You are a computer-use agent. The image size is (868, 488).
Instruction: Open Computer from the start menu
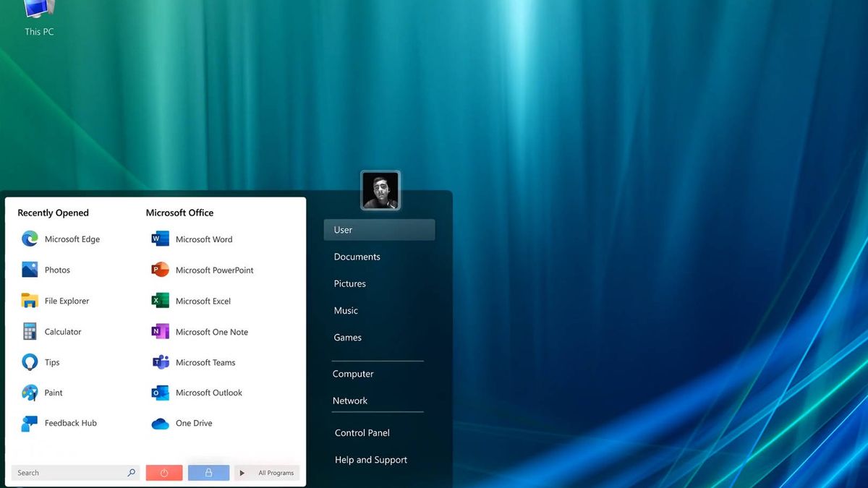[x=353, y=374]
